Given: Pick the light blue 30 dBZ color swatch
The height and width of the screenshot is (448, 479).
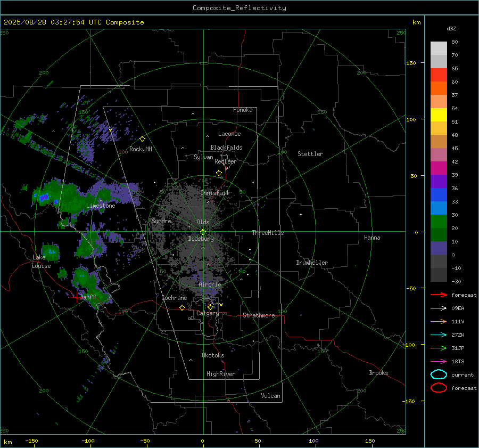Looking at the screenshot, I should coord(439,208).
